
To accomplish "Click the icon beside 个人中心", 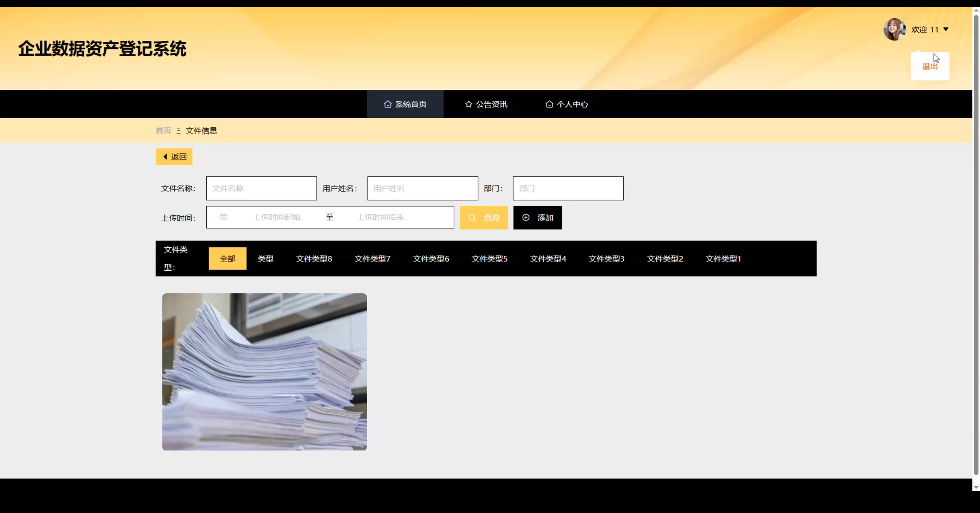I will point(549,104).
